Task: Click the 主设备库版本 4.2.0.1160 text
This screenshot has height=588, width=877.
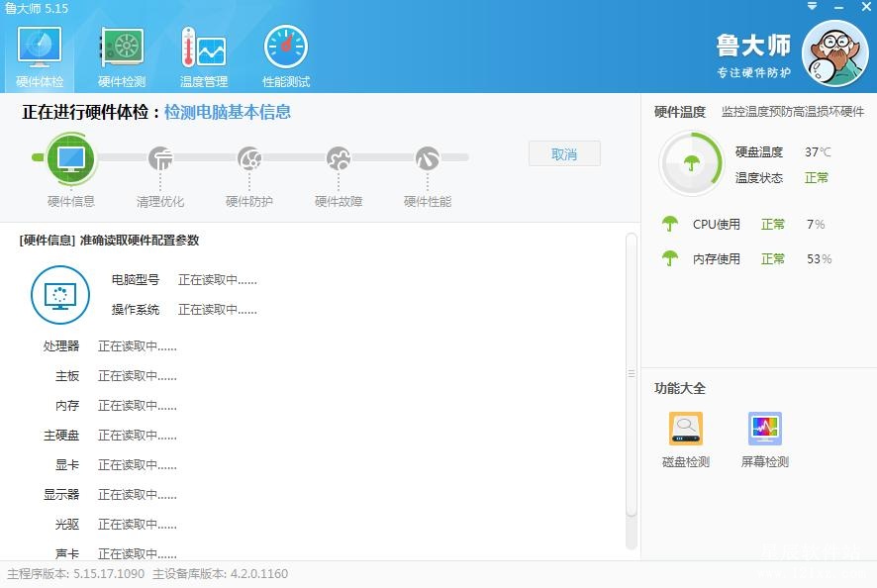Action: (x=221, y=574)
